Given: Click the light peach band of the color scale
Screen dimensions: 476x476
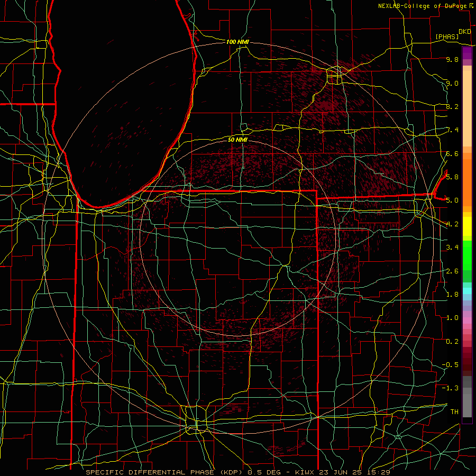Looking at the screenshot, I should [x=467, y=108].
